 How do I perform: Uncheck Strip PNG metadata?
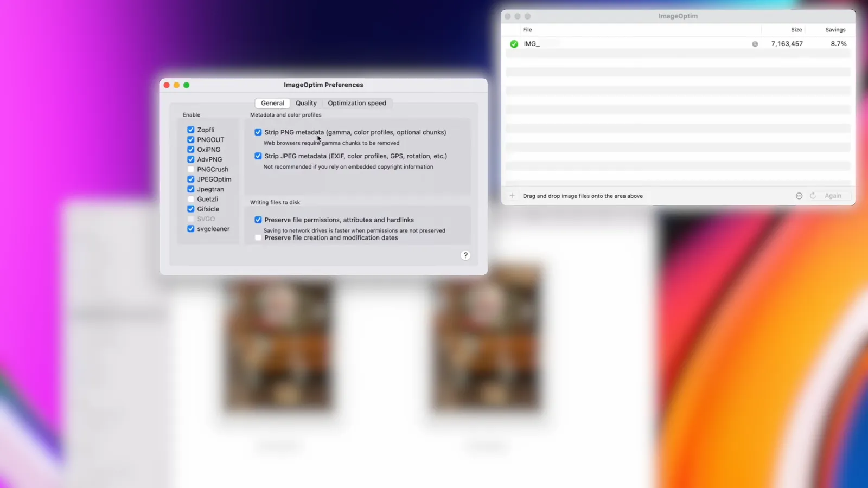pyautogui.click(x=258, y=132)
